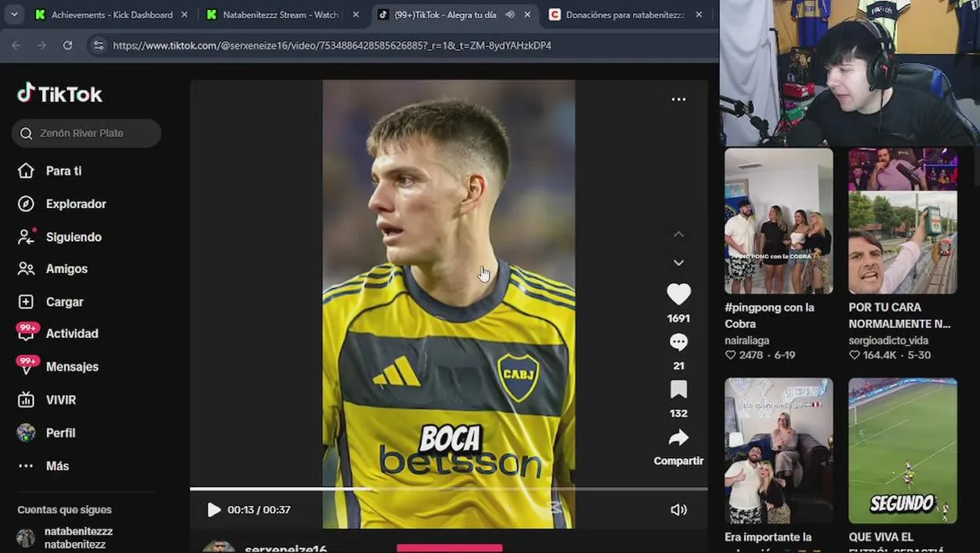This screenshot has width=980, height=553.
Task: View site information icon in address bar
Action: click(98, 45)
